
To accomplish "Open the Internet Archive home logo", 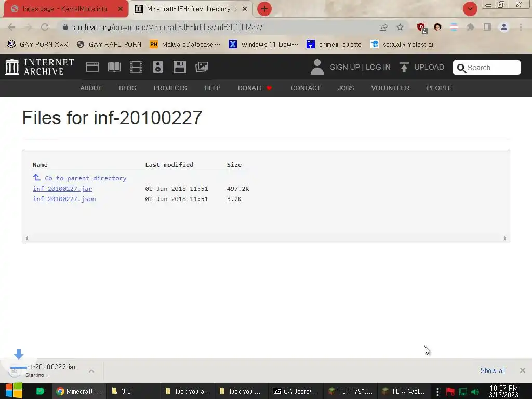I will [39, 67].
